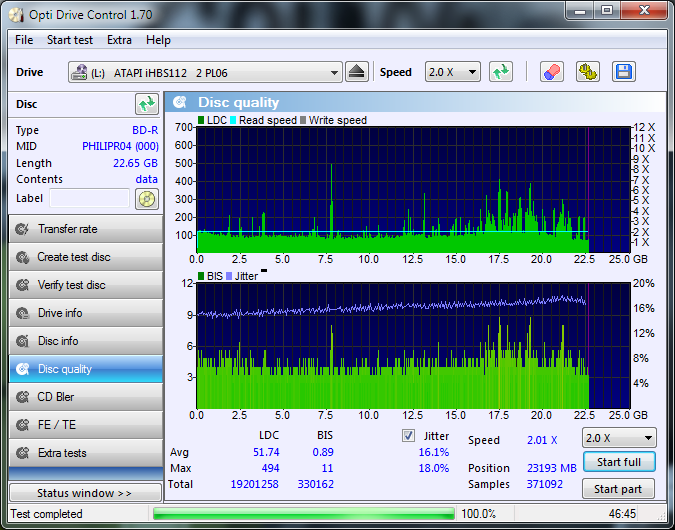The width and height of the screenshot is (675, 530).
Task: Click the disc type value BD-R
Action: (145, 130)
